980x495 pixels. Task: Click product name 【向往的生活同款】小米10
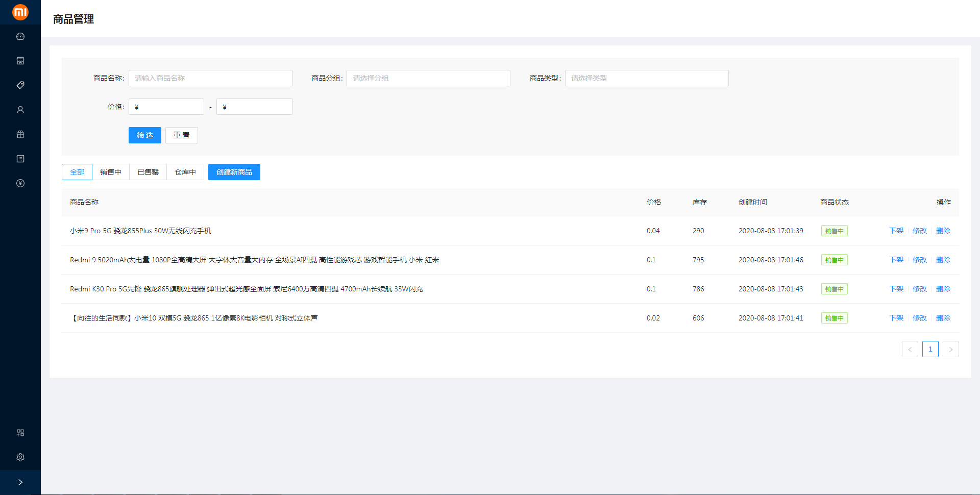[x=194, y=318]
